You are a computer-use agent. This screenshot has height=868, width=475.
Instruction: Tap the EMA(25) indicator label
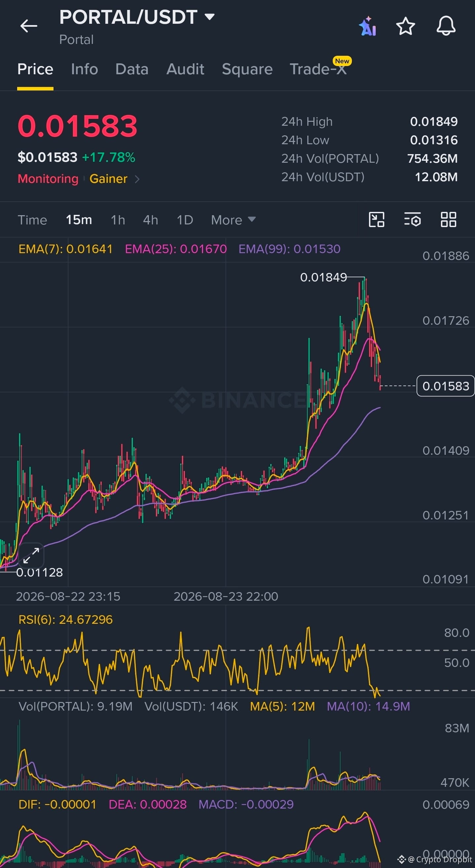[176, 249]
